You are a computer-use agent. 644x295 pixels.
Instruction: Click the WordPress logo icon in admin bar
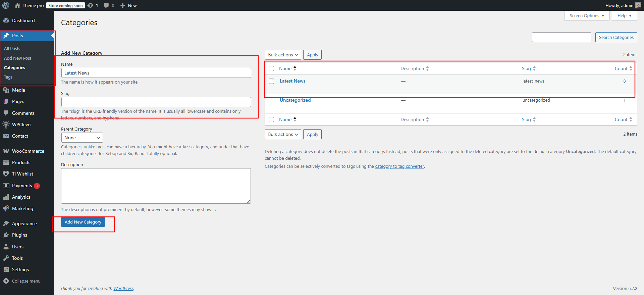tap(6, 5)
